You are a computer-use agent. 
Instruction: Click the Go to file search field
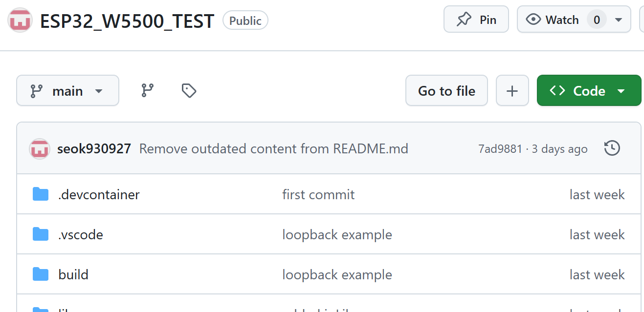point(446,91)
